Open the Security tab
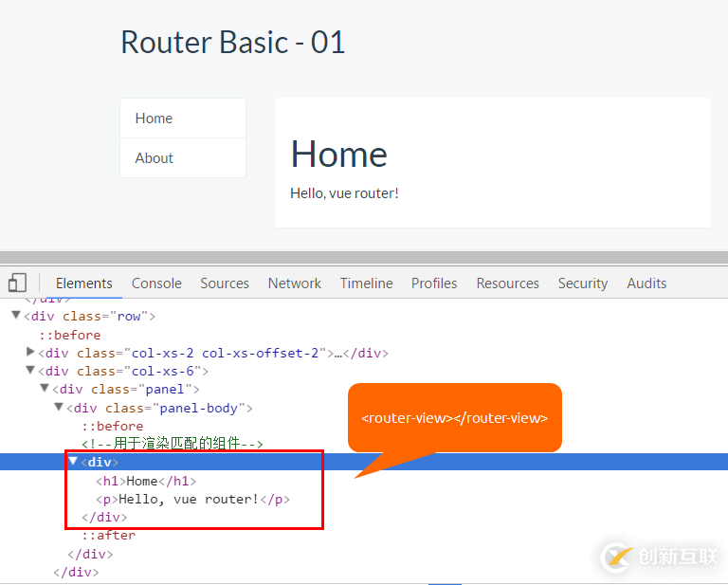The height and width of the screenshot is (585, 728). (583, 283)
